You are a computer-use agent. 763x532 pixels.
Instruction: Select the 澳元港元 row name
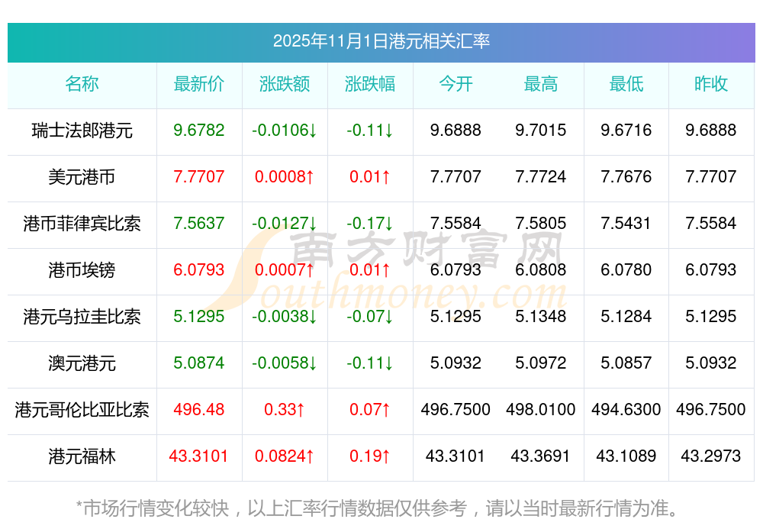(82, 363)
